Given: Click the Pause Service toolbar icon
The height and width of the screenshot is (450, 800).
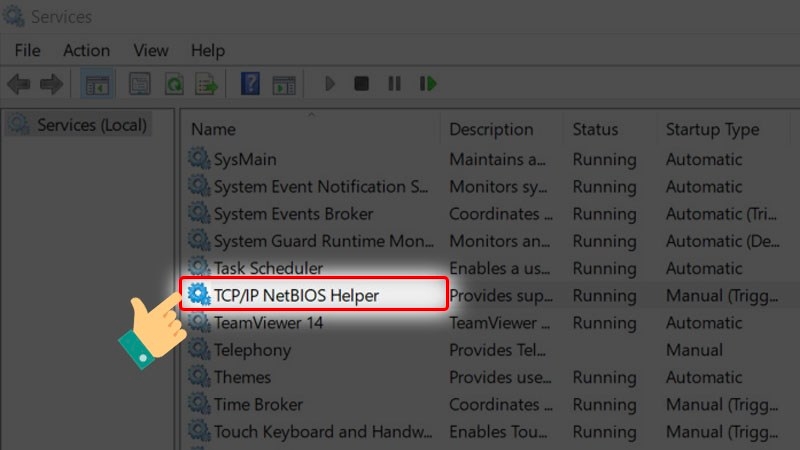Looking at the screenshot, I should pyautogui.click(x=394, y=85).
